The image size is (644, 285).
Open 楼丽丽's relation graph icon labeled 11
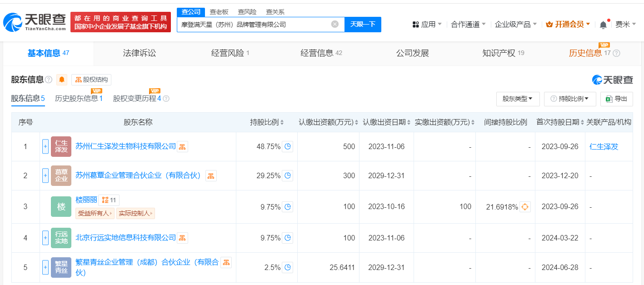(x=109, y=200)
